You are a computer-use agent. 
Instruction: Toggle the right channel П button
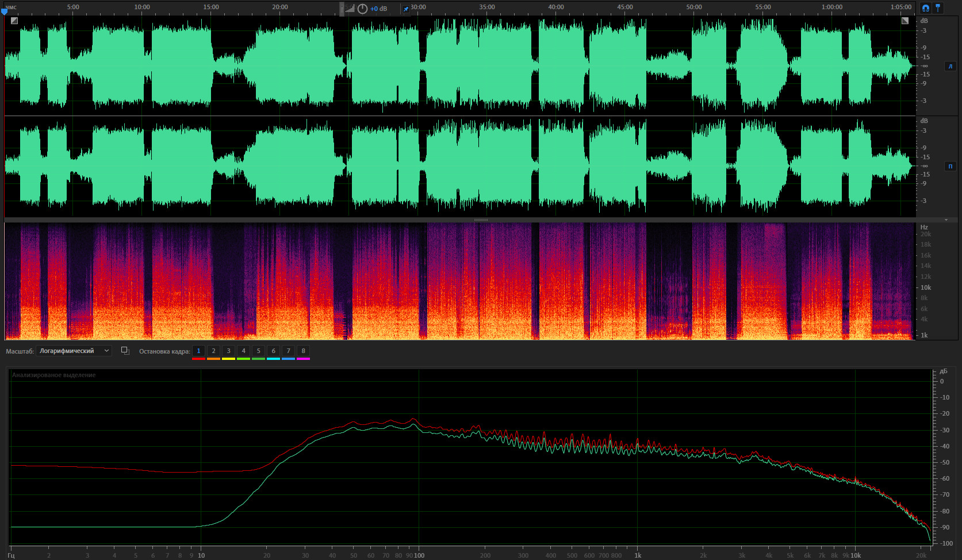950,166
